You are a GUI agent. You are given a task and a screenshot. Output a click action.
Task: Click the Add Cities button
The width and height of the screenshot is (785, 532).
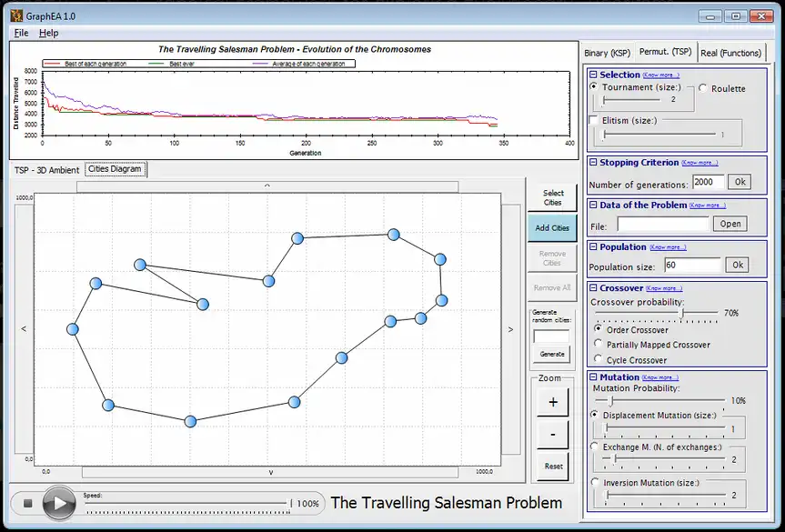point(552,227)
